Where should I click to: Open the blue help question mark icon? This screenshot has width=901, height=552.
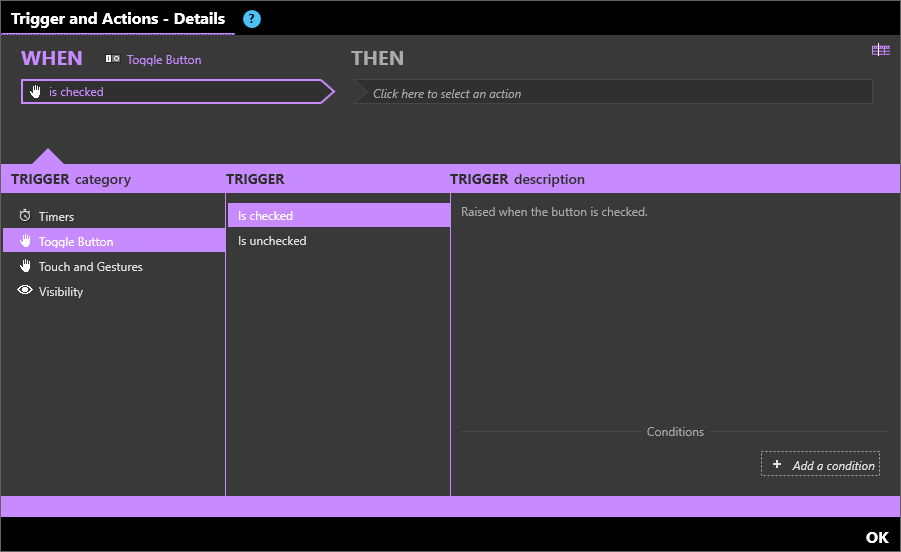[x=252, y=19]
